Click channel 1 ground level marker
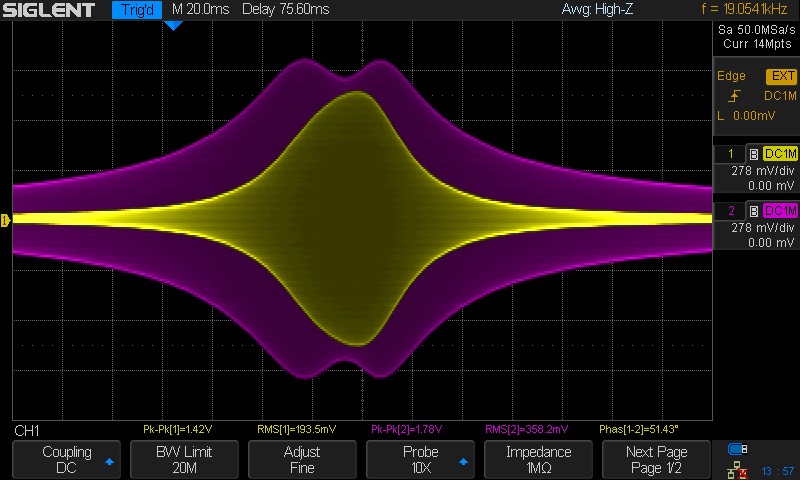The width and height of the screenshot is (800, 480). coord(5,220)
